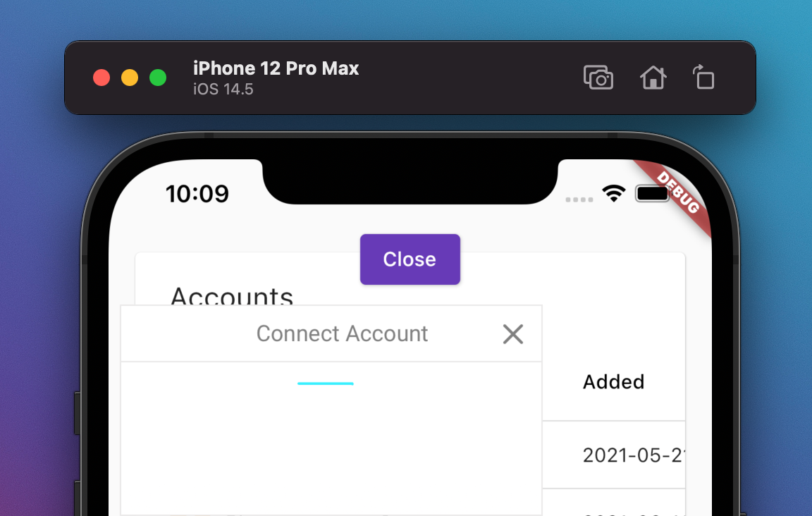Click the cellular signal dots in the status bar
Screen dimensions: 812x516
point(579,200)
